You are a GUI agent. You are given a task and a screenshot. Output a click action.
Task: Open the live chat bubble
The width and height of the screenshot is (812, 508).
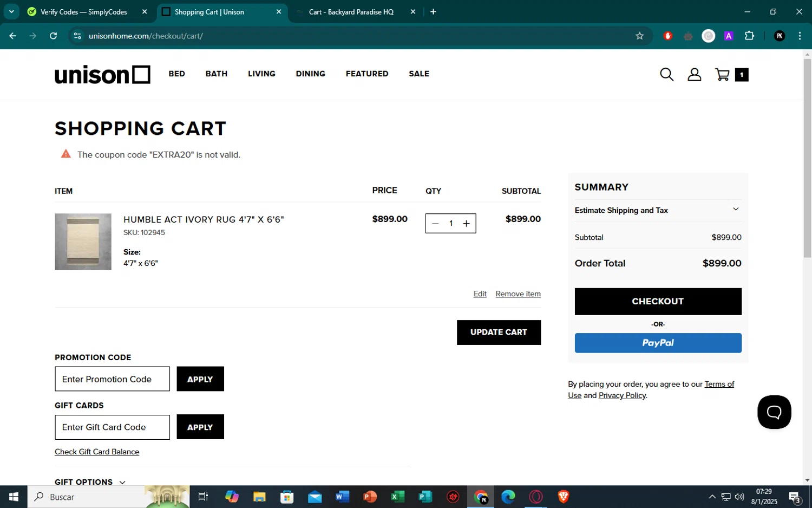pos(774,412)
